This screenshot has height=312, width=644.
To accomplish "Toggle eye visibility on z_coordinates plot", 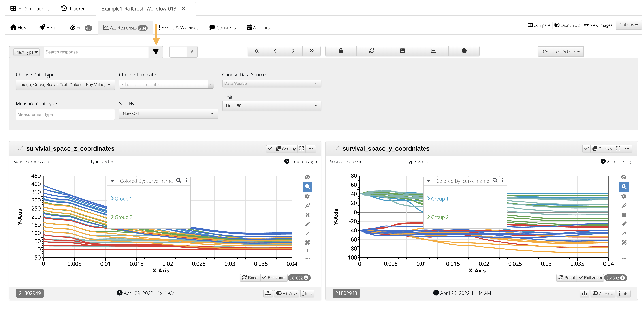I will [x=307, y=177].
